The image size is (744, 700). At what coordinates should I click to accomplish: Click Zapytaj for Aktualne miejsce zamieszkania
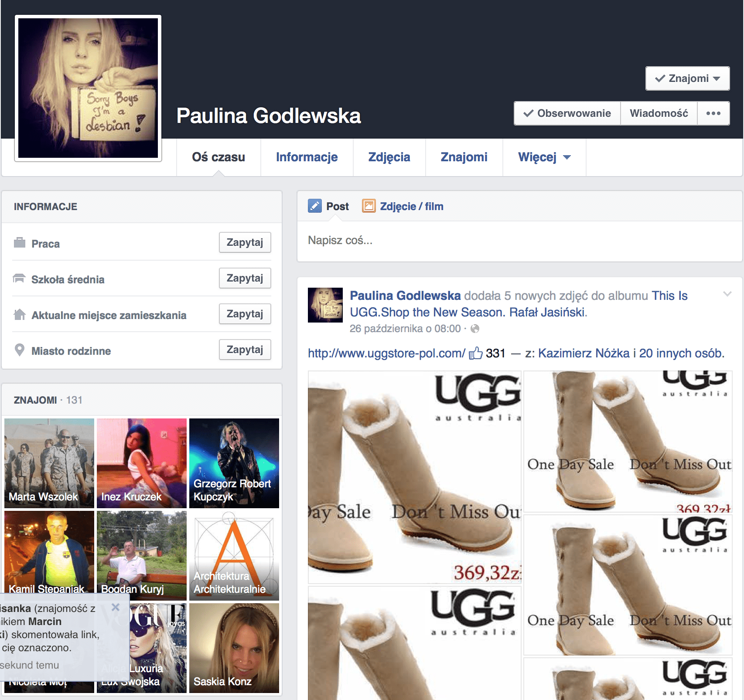(245, 314)
